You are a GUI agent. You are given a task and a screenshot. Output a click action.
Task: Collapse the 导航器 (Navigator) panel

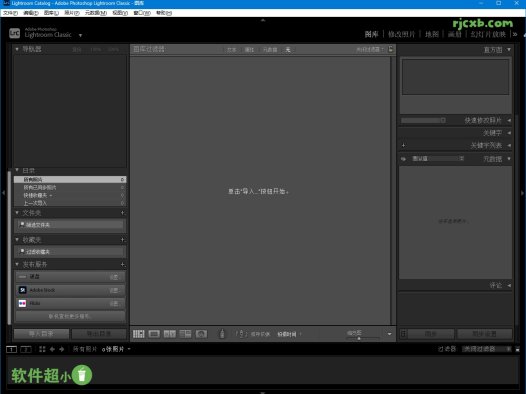coord(17,49)
